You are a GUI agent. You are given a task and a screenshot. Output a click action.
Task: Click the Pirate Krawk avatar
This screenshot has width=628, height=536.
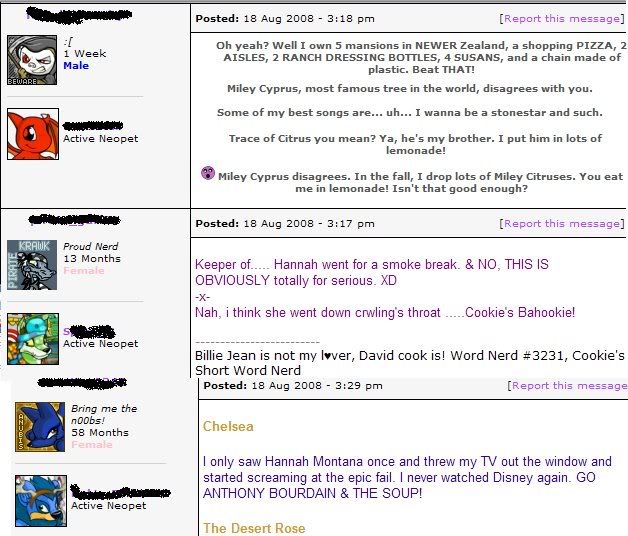(26, 264)
